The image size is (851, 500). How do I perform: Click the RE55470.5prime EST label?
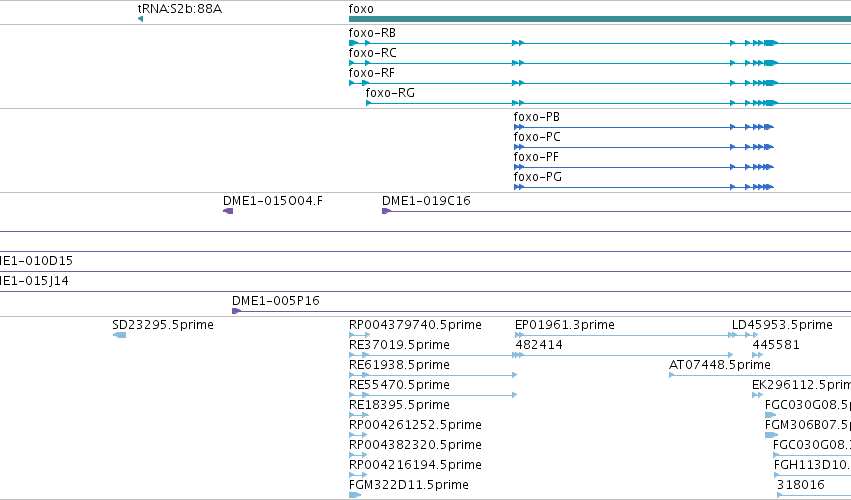(x=399, y=385)
